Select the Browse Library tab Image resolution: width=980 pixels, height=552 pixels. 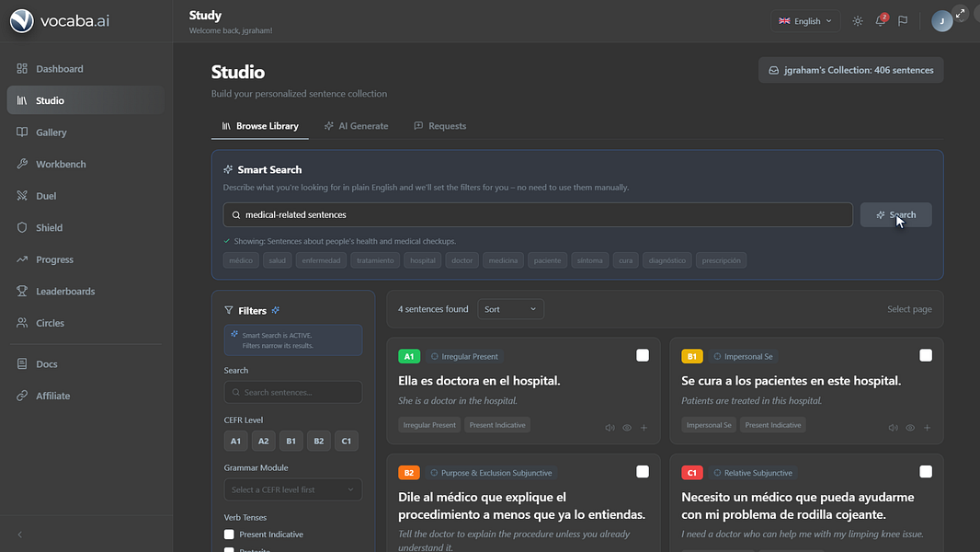tap(260, 126)
